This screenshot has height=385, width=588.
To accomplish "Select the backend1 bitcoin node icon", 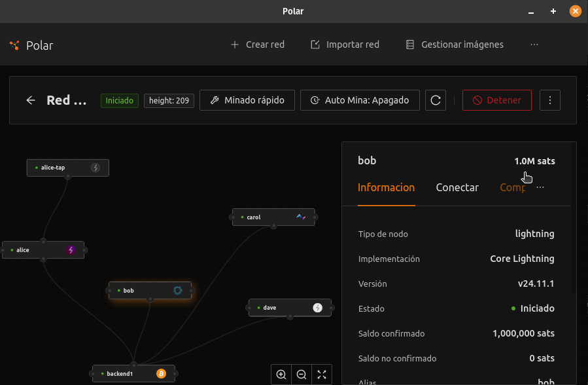I will click(x=161, y=373).
